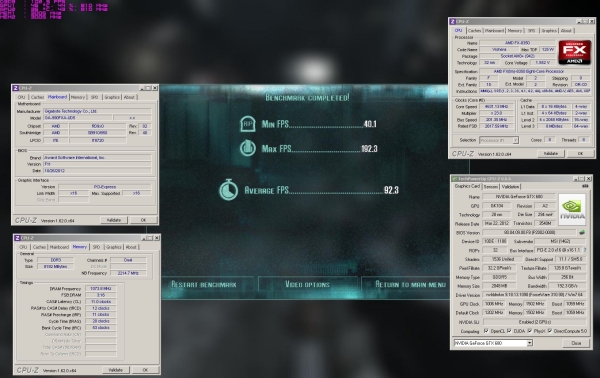Click the BIOS Version save icon in GPU-Z
Image resolution: width=600 pixels, height=378 pixels.
(582, 232)
